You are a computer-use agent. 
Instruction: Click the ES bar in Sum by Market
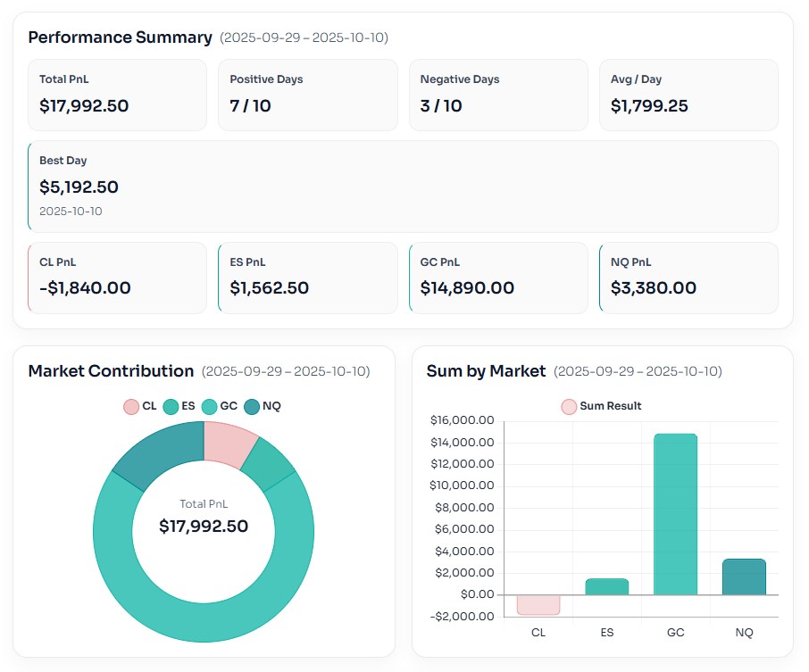(607, 586)
